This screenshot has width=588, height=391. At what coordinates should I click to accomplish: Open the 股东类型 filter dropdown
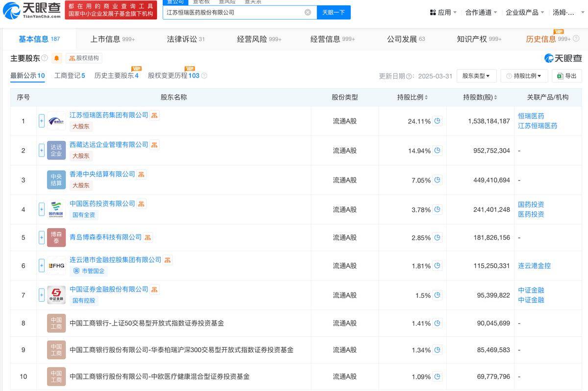[476, 76]
